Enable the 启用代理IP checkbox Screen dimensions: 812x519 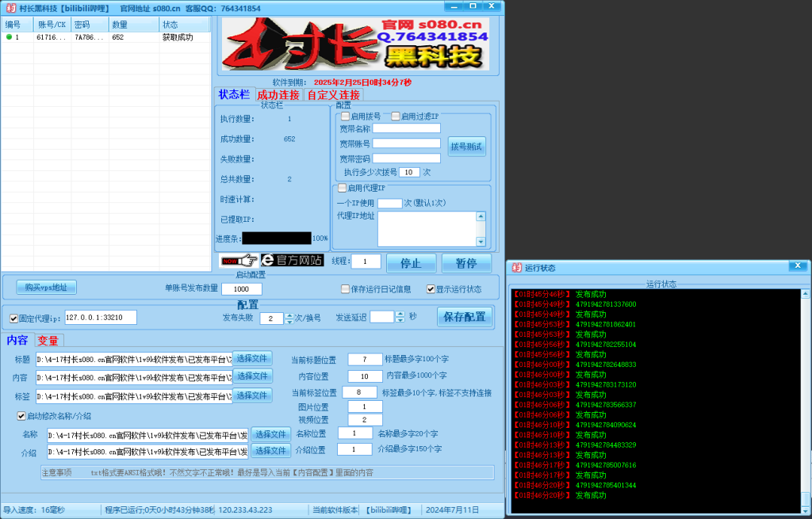pos(341,187)
